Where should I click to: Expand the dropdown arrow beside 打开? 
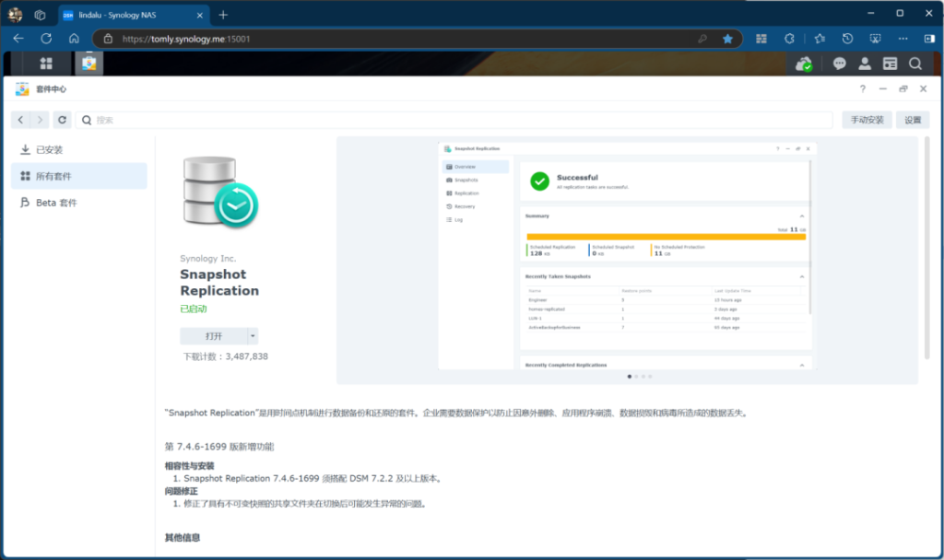253,335
